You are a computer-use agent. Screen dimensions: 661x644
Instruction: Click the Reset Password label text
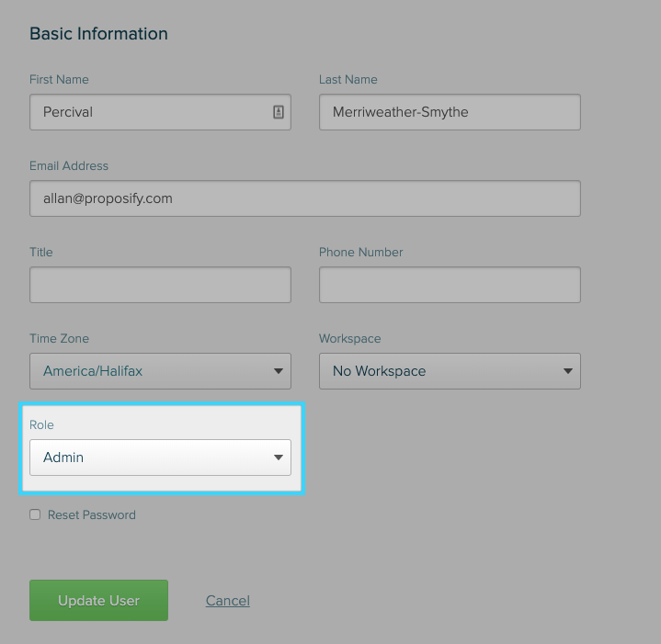pos(91,515)
